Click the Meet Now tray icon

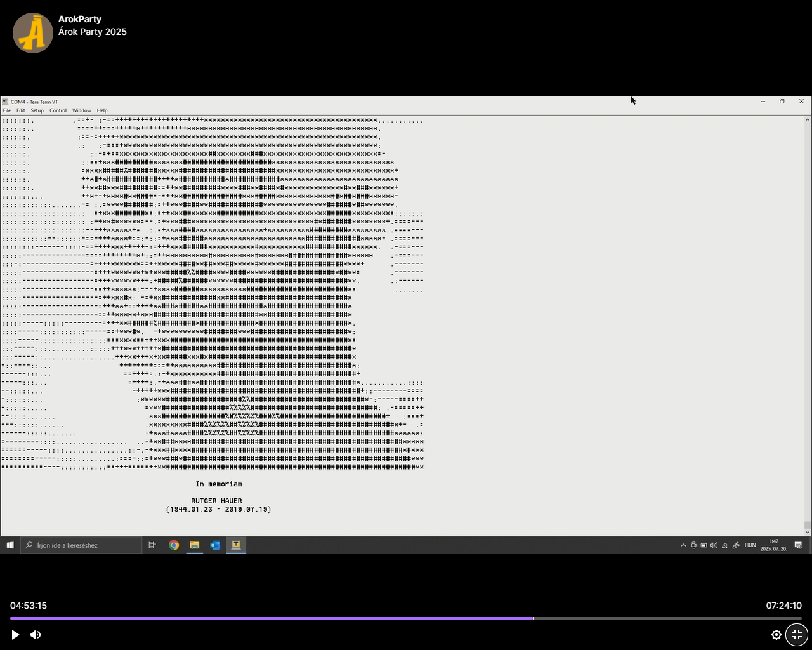(693, 545)
